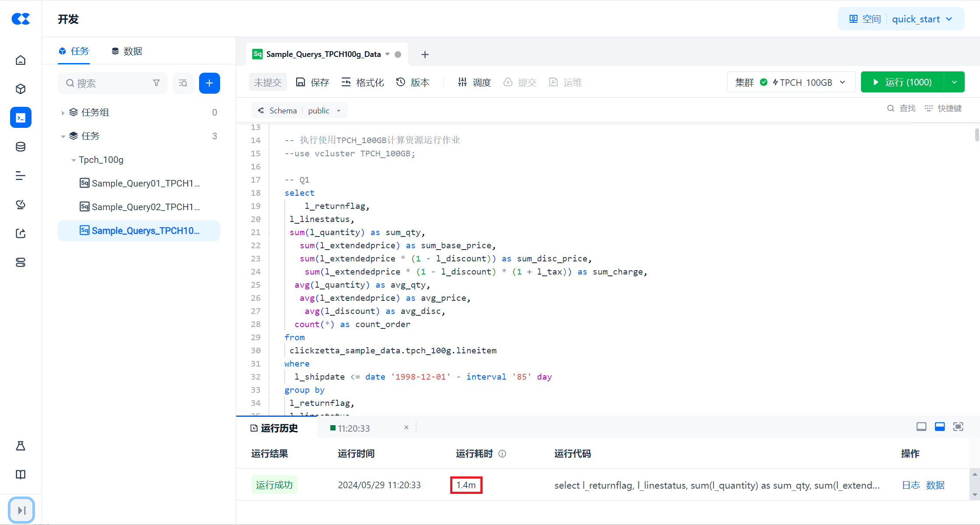Click the locate-task icon beside search
Image resolution: width=980 pixels, height=525 pixels.
tap(183, 83)
